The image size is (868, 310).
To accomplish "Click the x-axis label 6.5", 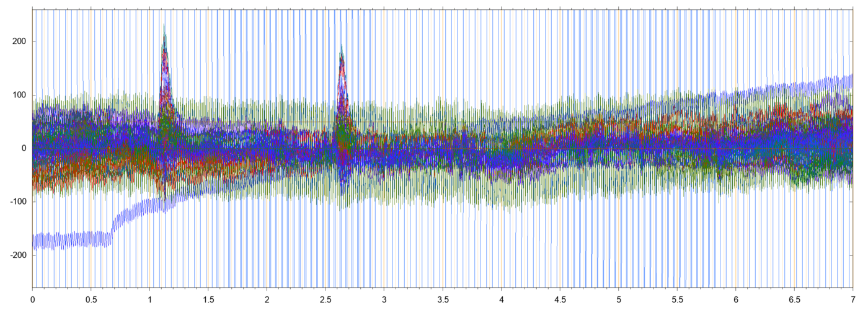I will (794, 299).
